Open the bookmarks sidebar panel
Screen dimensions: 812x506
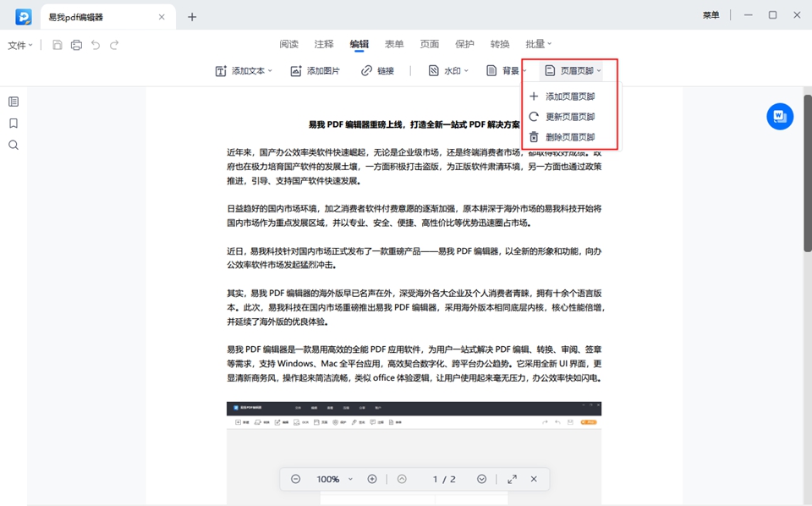coord(14,124)
